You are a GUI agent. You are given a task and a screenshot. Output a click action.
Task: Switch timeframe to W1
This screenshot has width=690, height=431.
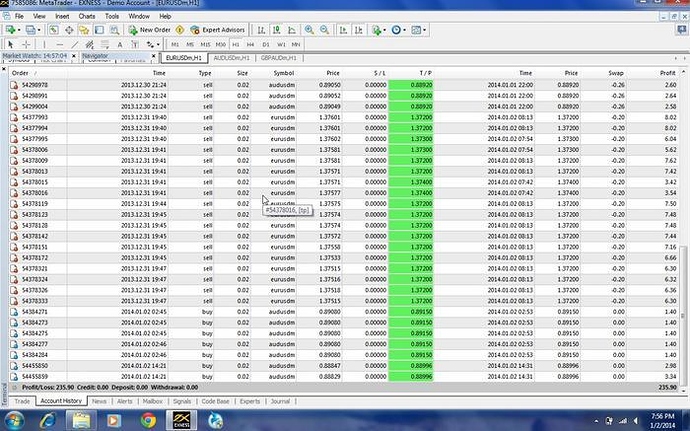(x=281, y=44)
